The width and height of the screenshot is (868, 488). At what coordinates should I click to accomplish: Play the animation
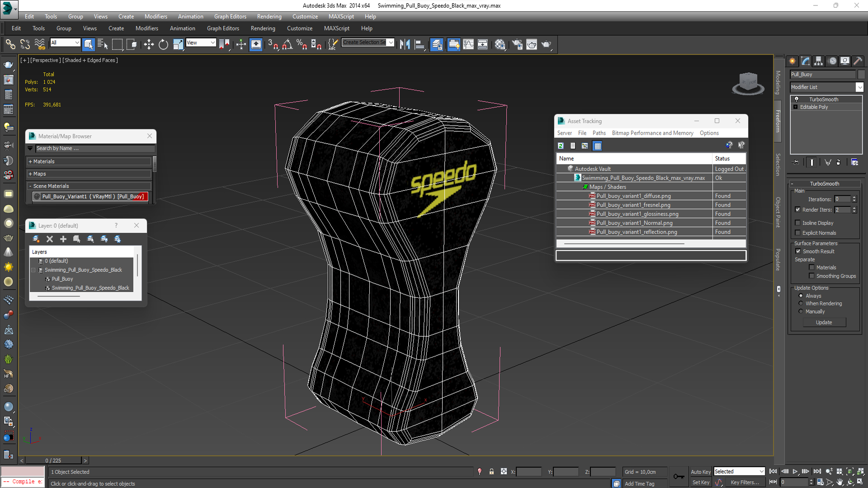point(795,471)
